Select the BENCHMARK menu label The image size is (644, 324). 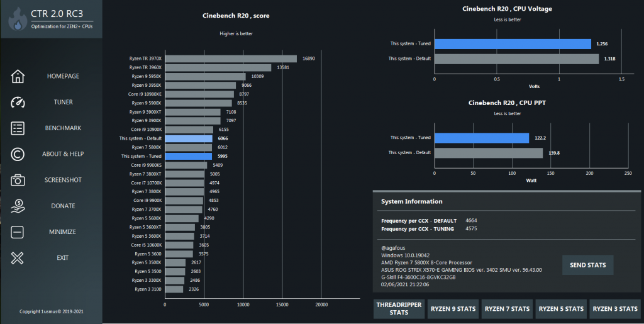pyautogui.click(x=63, y=128)
